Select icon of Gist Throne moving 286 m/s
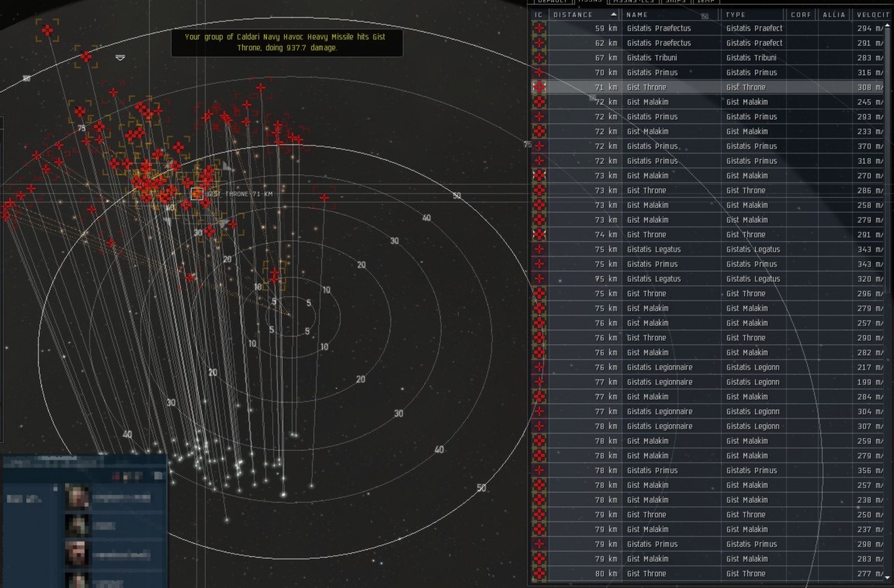 pyautogui.click(x=539, y=190)
